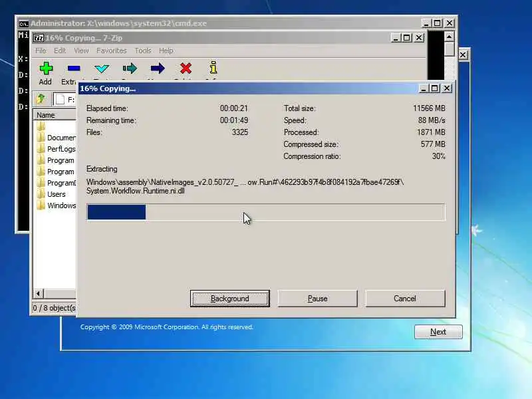Close the 7-Zip file manager window
Image resolution: width=532 pixels, height=399 pixels.
tap(419, 38)
